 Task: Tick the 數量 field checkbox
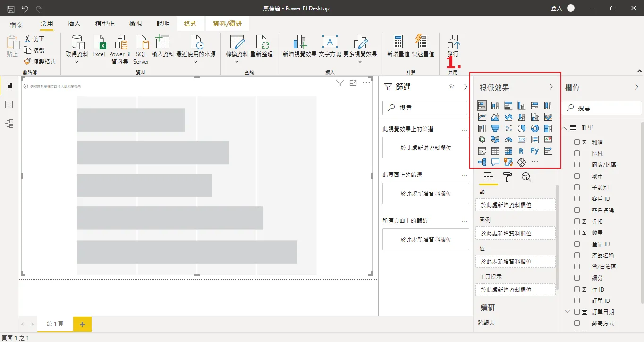pyautogui.click(x=577, y=233)
